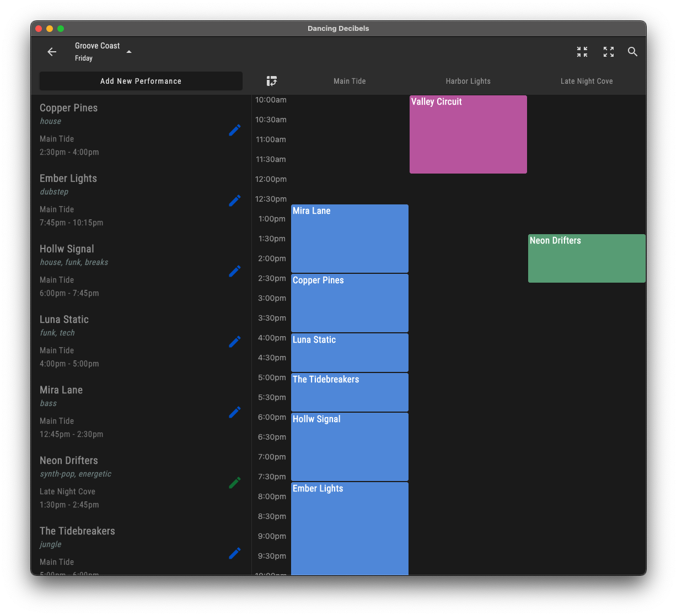Go back using the left arrow

(x=51, y=52)
